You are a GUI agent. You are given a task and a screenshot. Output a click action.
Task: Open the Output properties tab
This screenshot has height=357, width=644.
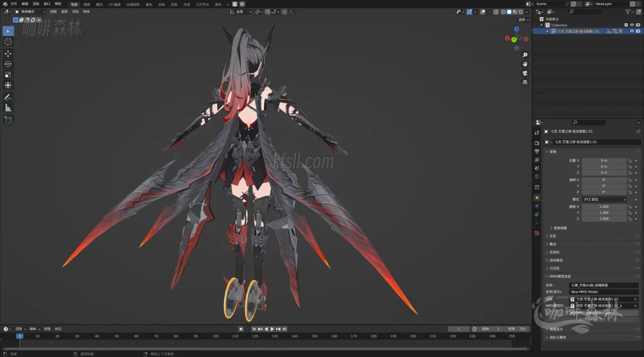click(x=537, y=151)
